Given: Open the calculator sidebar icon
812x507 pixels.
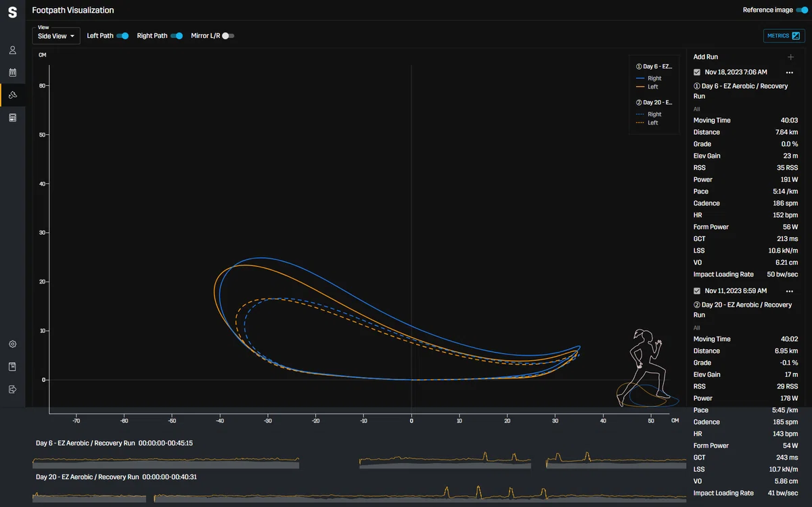Looking at the screenshot, I should point(12,117).
